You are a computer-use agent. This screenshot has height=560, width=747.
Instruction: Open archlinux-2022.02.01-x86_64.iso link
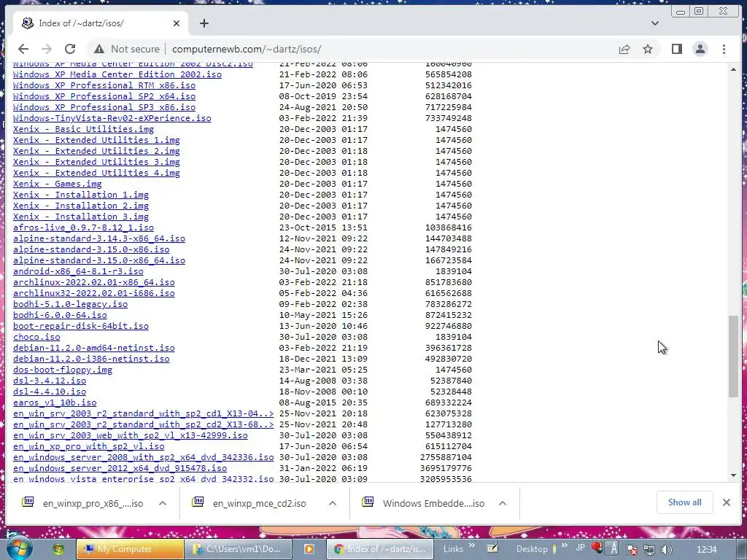(94, 282)
